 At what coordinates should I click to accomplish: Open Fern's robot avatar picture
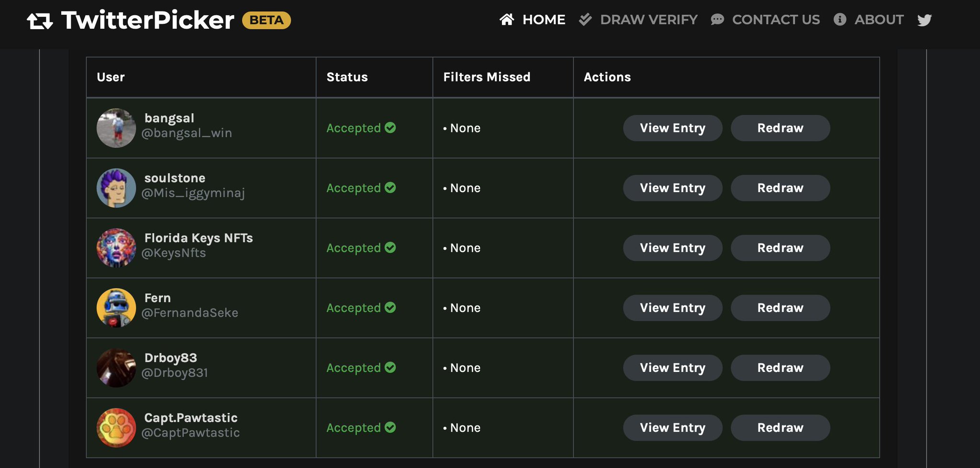[x=116, y=308]
